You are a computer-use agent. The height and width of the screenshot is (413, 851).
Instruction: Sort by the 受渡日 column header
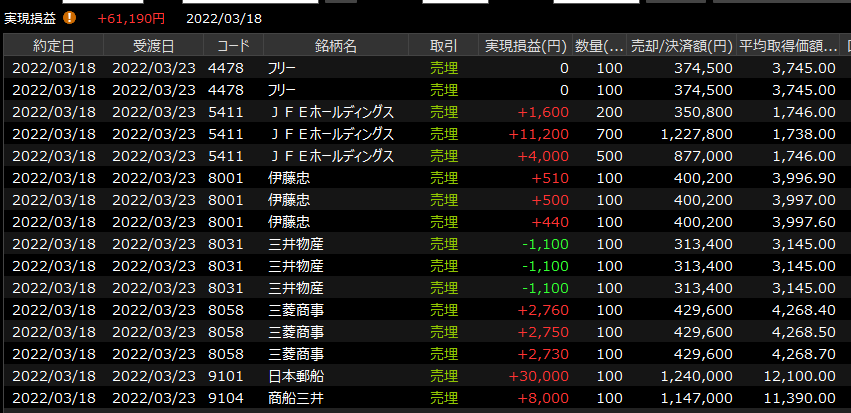coord(153,46)
